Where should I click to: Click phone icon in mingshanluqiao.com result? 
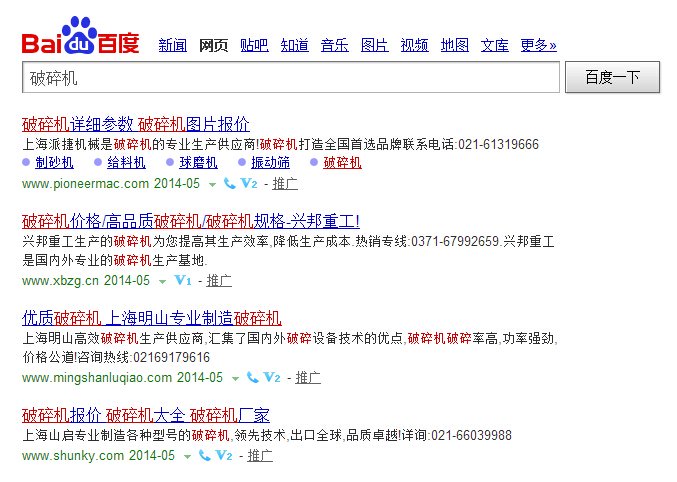pyautogui.click(x=252, y=378)
